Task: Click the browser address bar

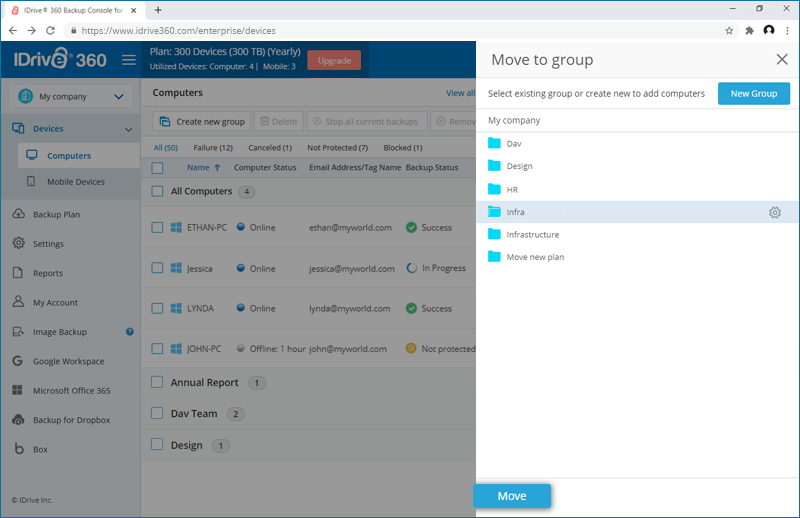Action: [398, 31]
